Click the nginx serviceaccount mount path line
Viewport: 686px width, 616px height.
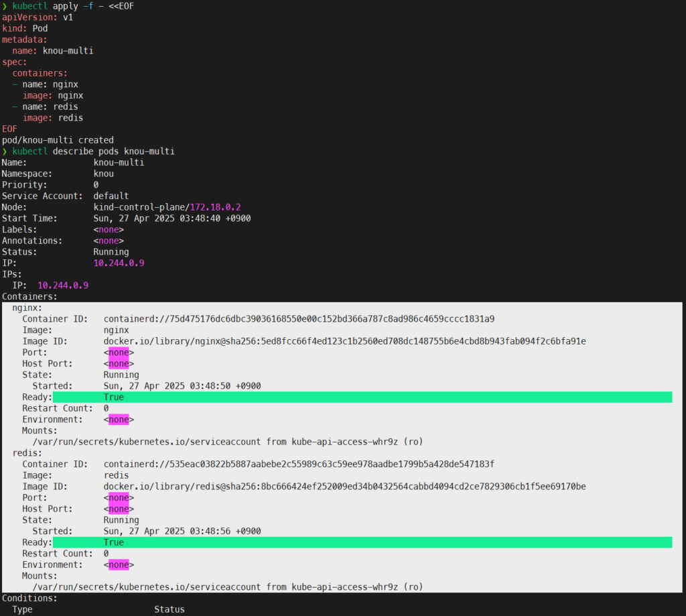(228, 442)
